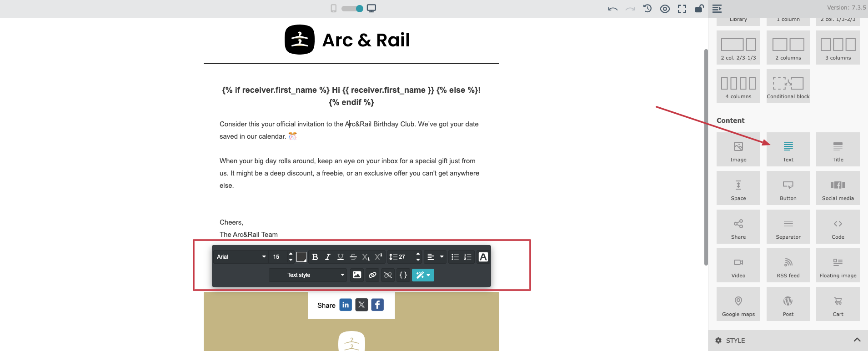Enter fullscreen editing mode
The width and height of the screenshot is (868, 351).
point(682,9)
